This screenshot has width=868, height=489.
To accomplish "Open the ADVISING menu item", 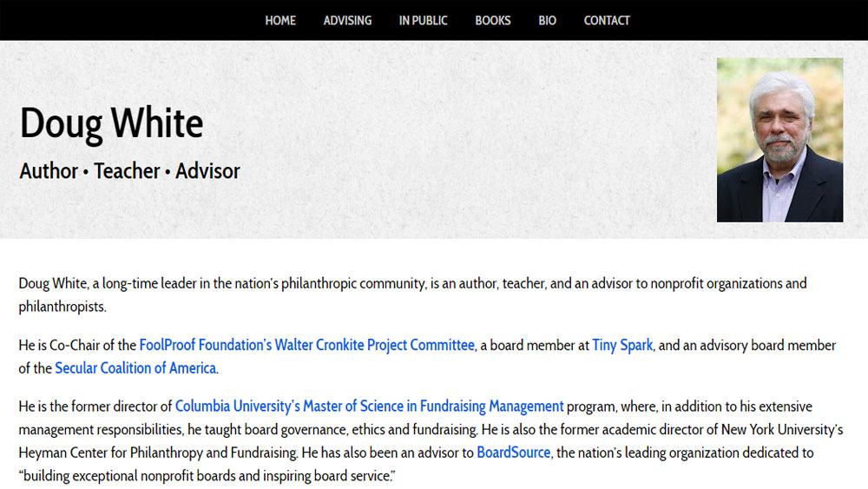I will (348, 21).
